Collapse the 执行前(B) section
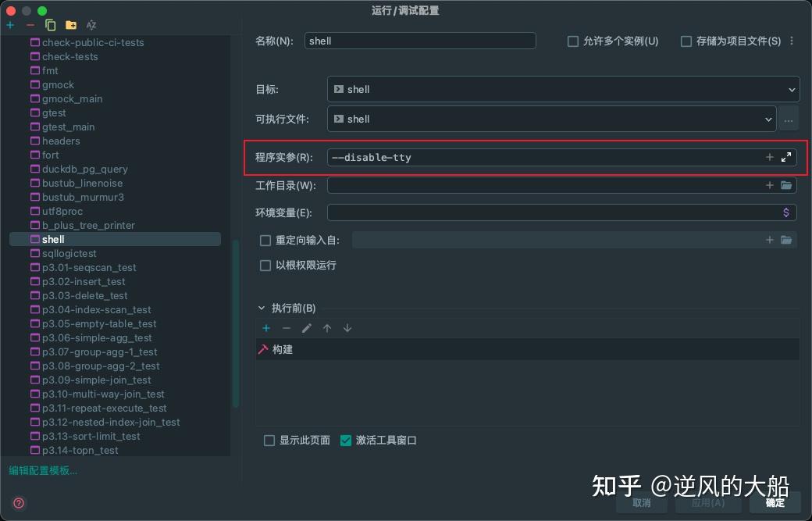812x521 pixels. tap(262, 307)
